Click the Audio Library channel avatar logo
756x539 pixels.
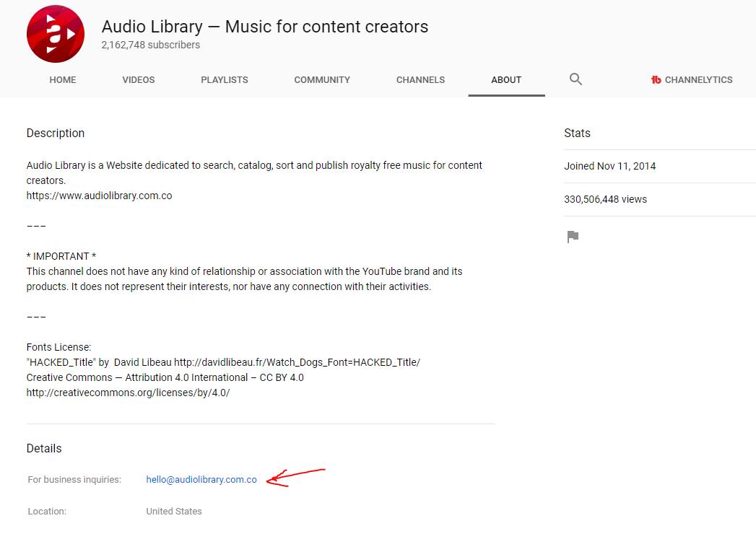[56, 34]
